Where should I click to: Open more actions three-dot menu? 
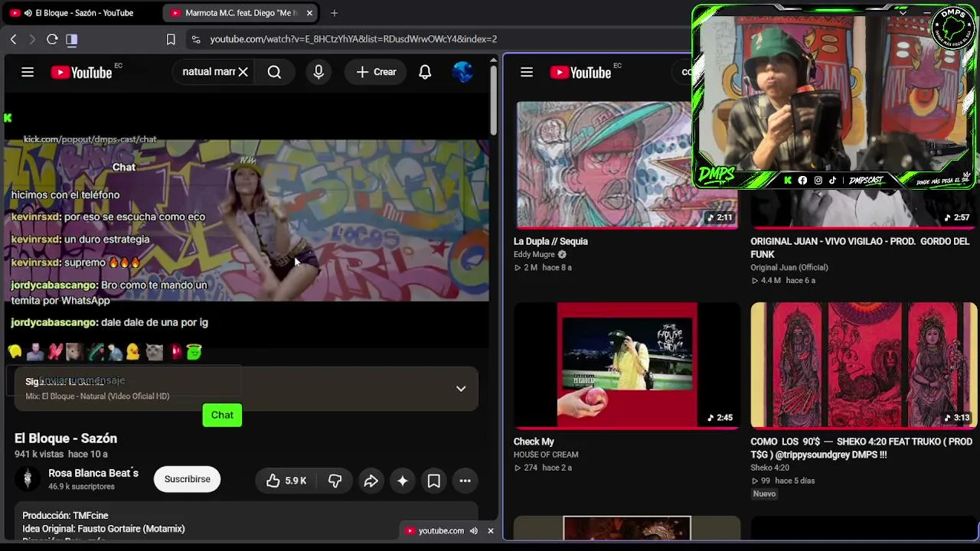tap(465, 481)
